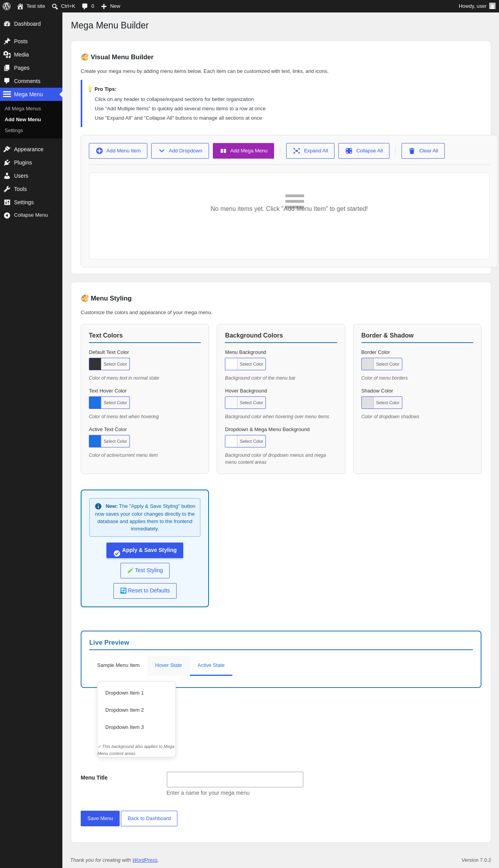
Task: Open the Test site home icon
Action: point(20,6)
